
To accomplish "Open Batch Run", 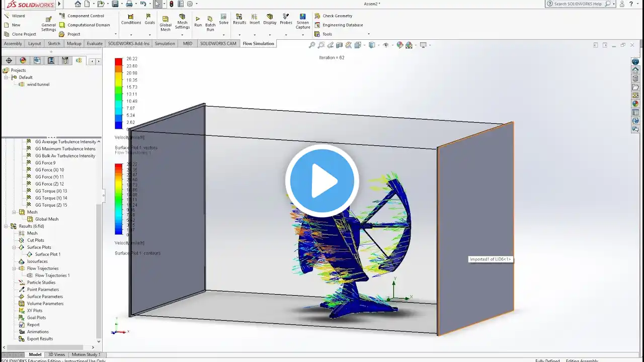I will [x=210, y=23].
